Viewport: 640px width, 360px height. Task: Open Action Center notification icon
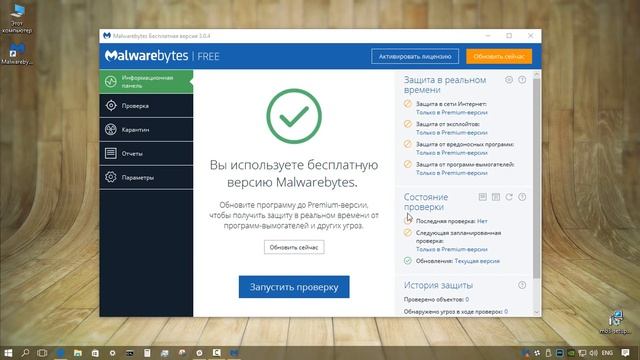pyautogui.click(x=625, y=353)
